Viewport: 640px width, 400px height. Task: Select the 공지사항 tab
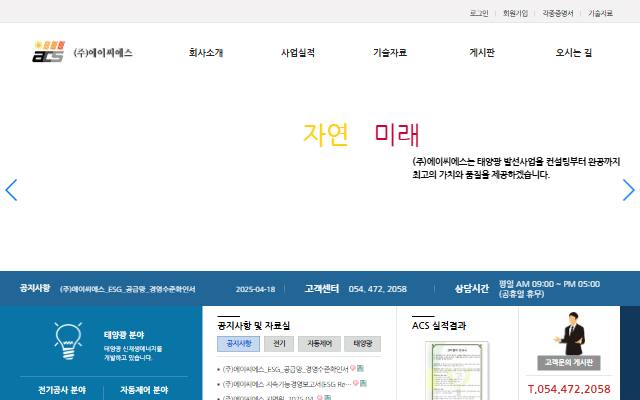[238, 344]
